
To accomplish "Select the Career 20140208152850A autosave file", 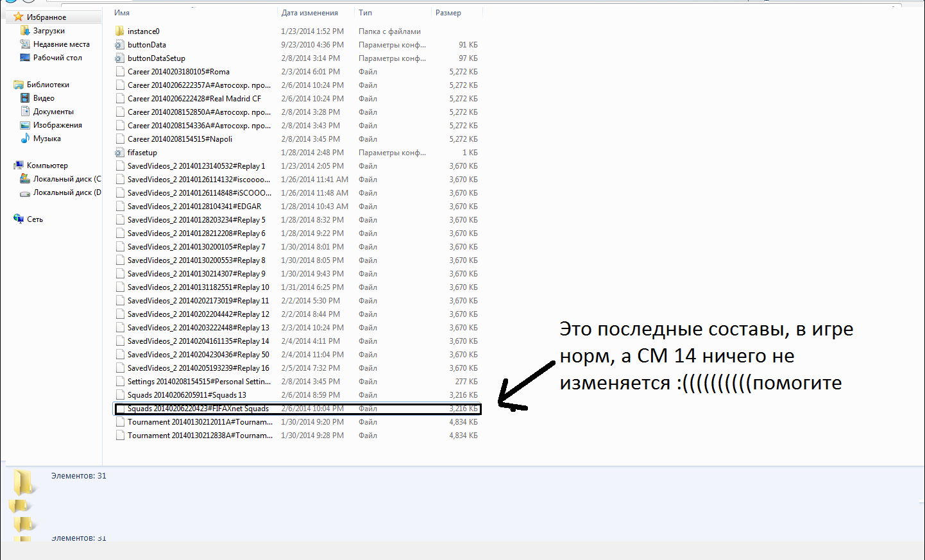I will point(199,112).
